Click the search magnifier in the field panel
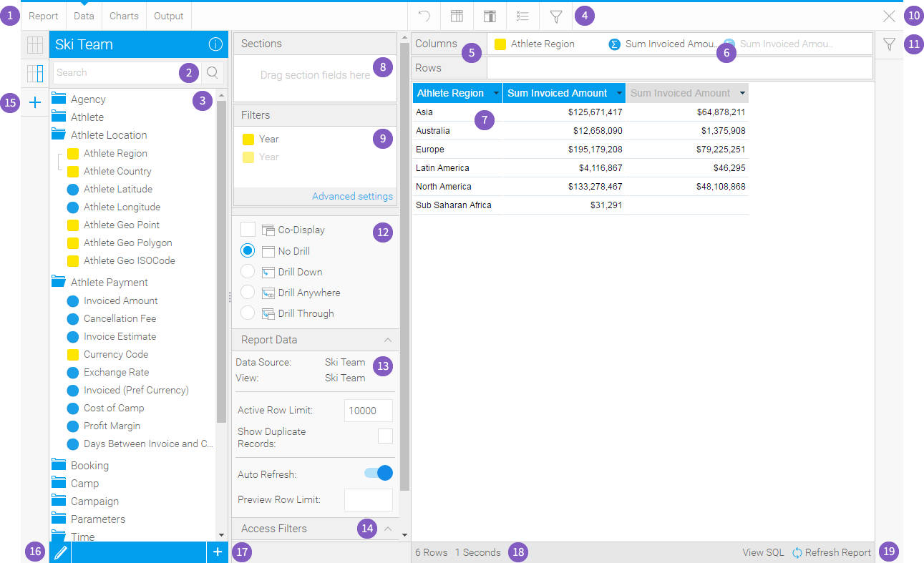 click(213, 72)
